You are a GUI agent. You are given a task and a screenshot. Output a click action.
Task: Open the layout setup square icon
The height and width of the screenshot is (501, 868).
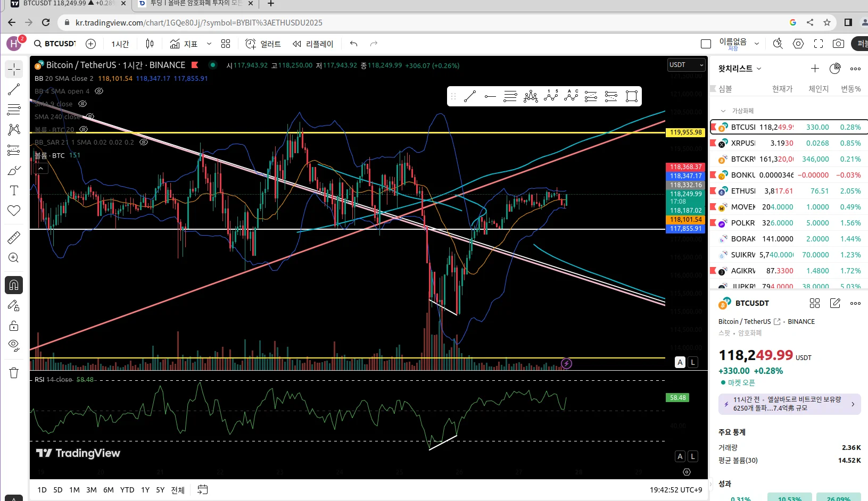(706, 44)
